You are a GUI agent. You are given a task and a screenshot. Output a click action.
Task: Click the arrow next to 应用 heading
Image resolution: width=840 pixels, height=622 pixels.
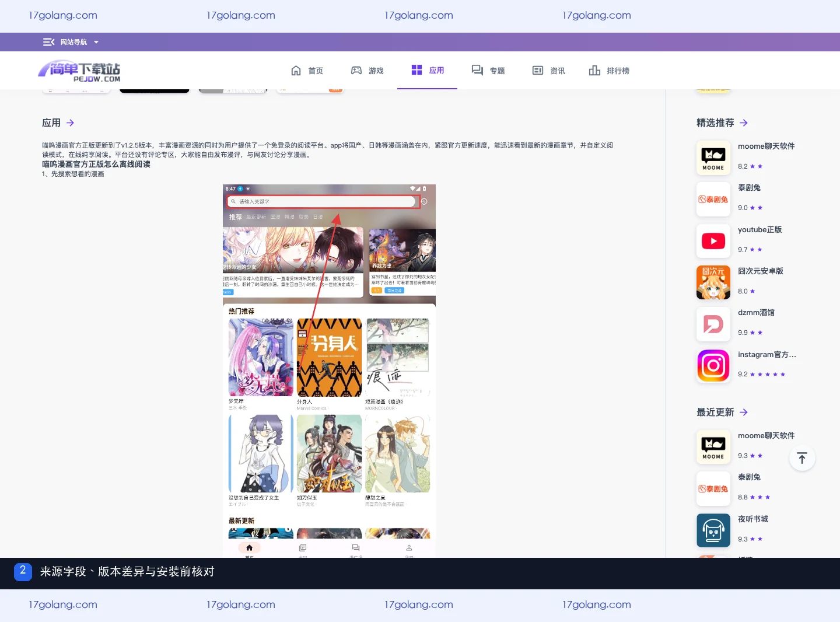(x=70, y=123)
